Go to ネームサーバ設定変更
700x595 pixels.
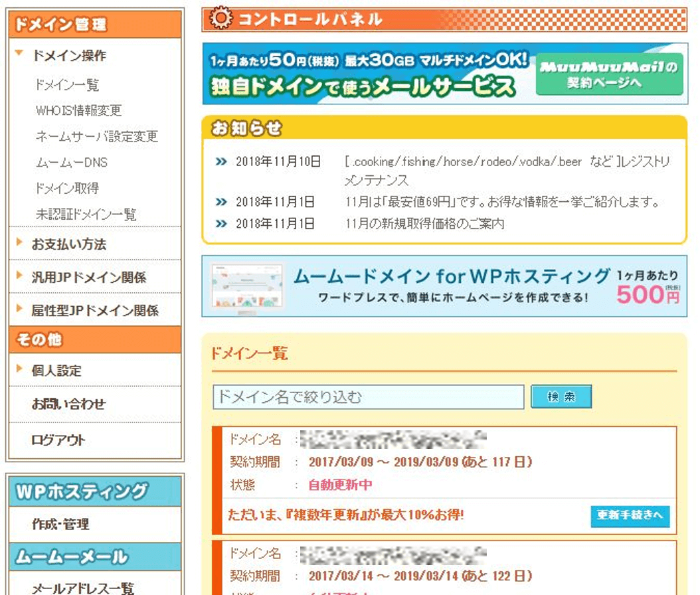pyautogui.click(x=97, y=137)
